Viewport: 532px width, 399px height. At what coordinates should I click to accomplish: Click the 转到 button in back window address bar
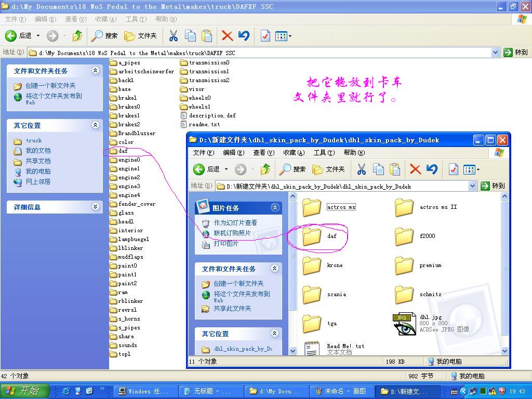pos(515,52)
